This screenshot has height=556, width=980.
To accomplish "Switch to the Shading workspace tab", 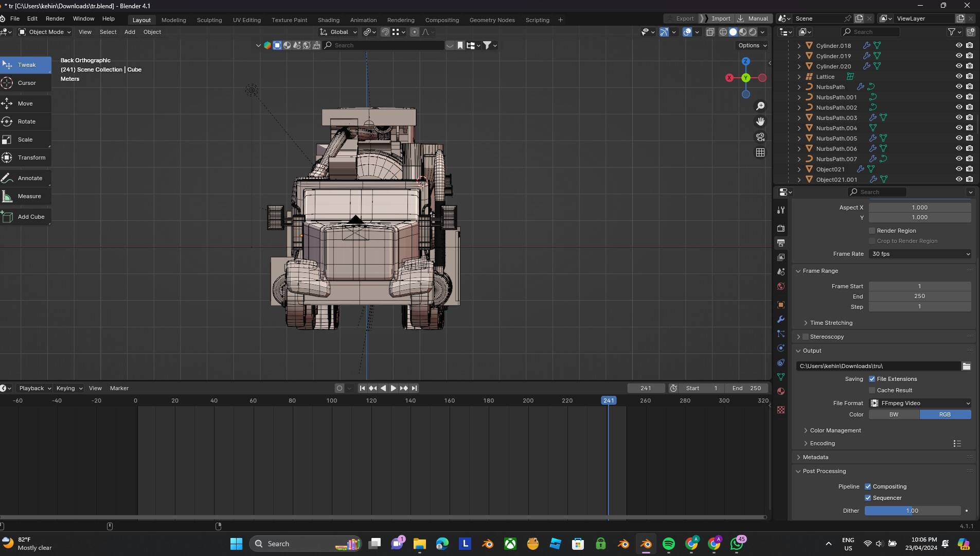I will [328, 20].
